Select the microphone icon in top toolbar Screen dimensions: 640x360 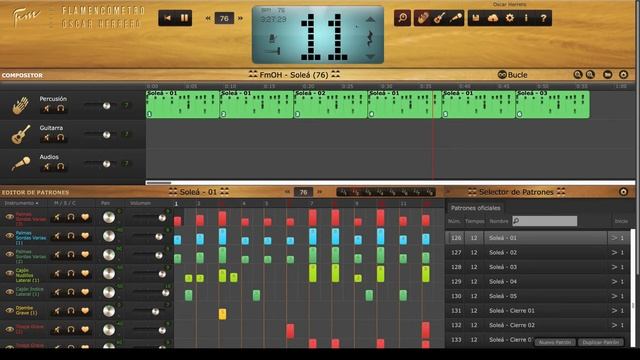tap(456, 18)
